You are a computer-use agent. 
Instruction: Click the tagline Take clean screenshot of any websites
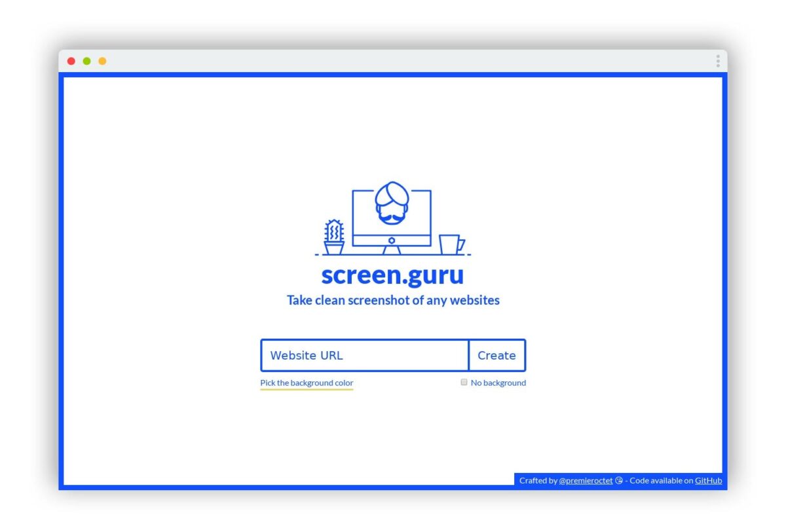(x=393, y=301)
